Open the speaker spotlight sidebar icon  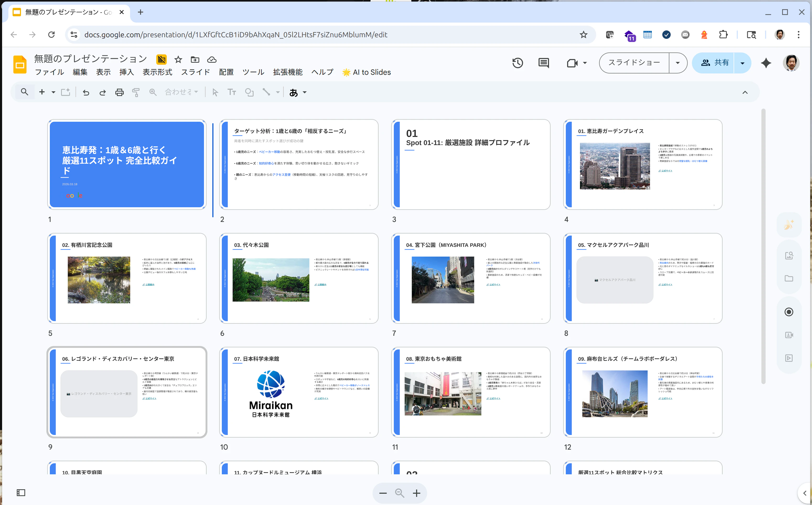pos(789,335)
